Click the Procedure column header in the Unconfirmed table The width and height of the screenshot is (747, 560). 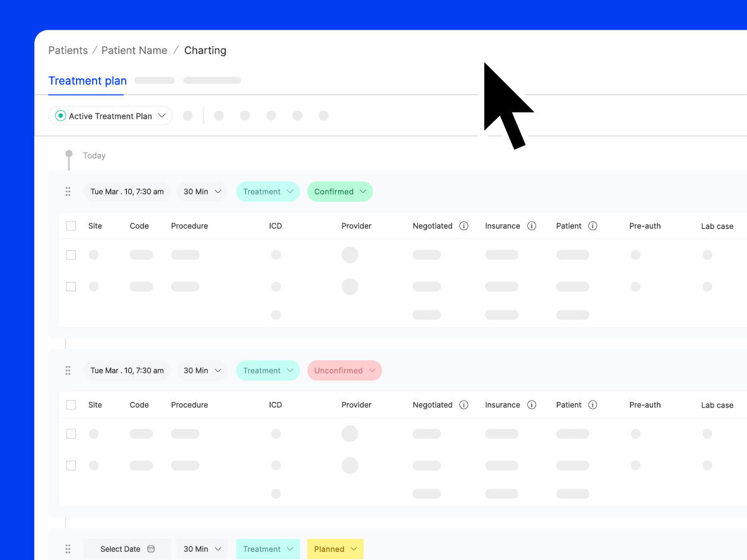coord(190,404)
